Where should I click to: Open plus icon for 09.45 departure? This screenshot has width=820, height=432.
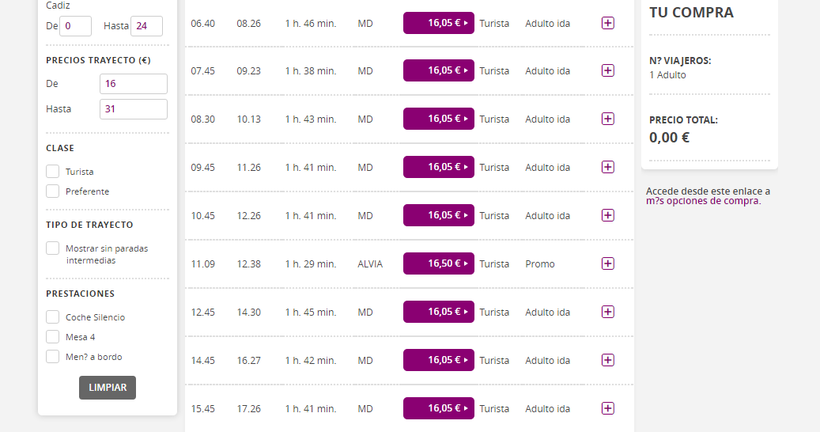607,167
